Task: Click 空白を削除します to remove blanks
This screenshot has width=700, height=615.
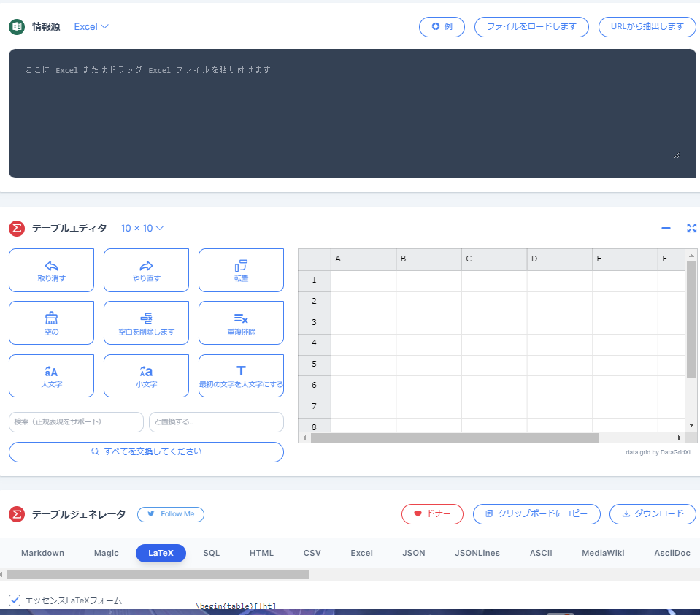Action: click(147, 323)
